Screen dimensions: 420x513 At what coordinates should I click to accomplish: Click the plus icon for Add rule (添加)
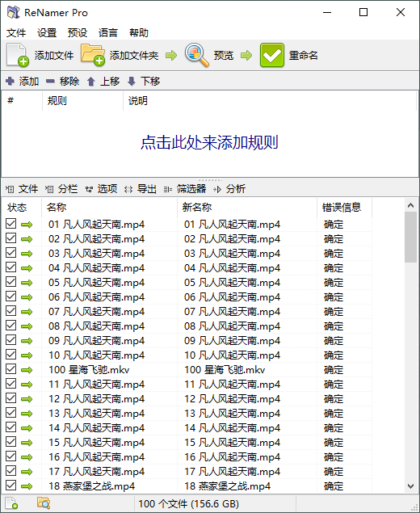point(10,81)
